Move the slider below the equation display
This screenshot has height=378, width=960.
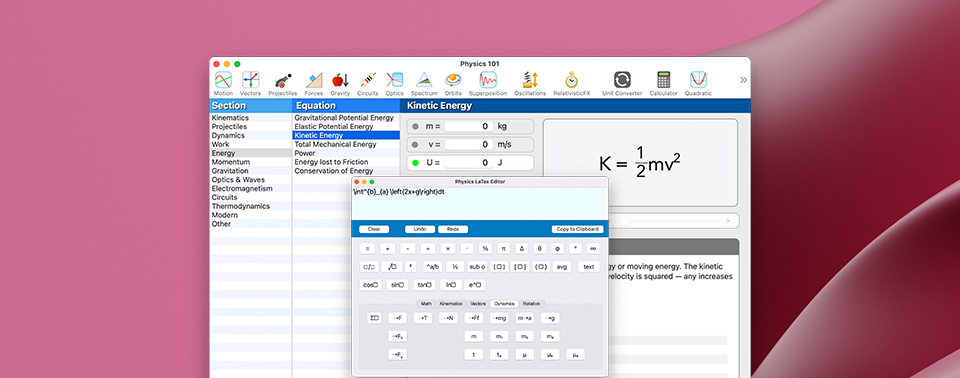click(x=623, y=221)
